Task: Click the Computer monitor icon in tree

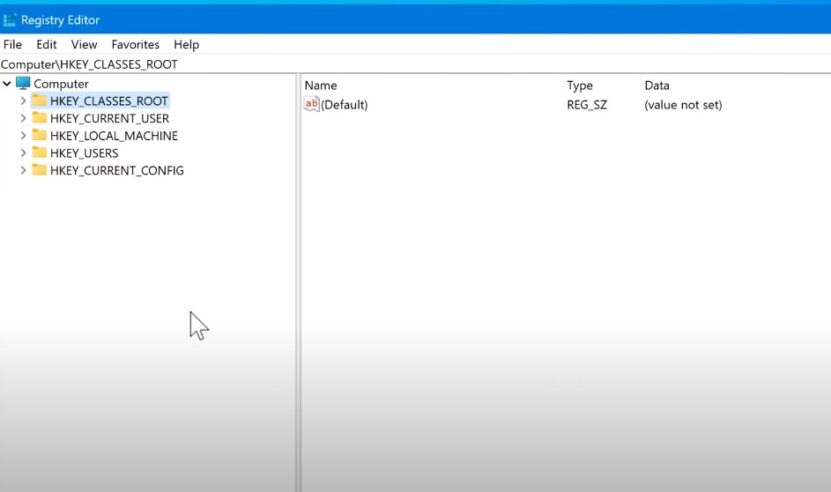Action: pyautogui.click(x=23, y=83)
